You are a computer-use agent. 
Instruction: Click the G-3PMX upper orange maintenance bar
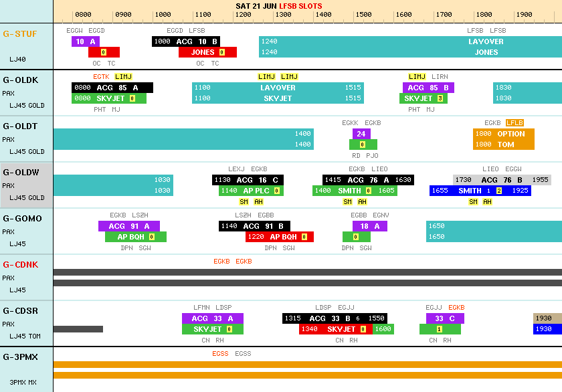pos(308,365)
